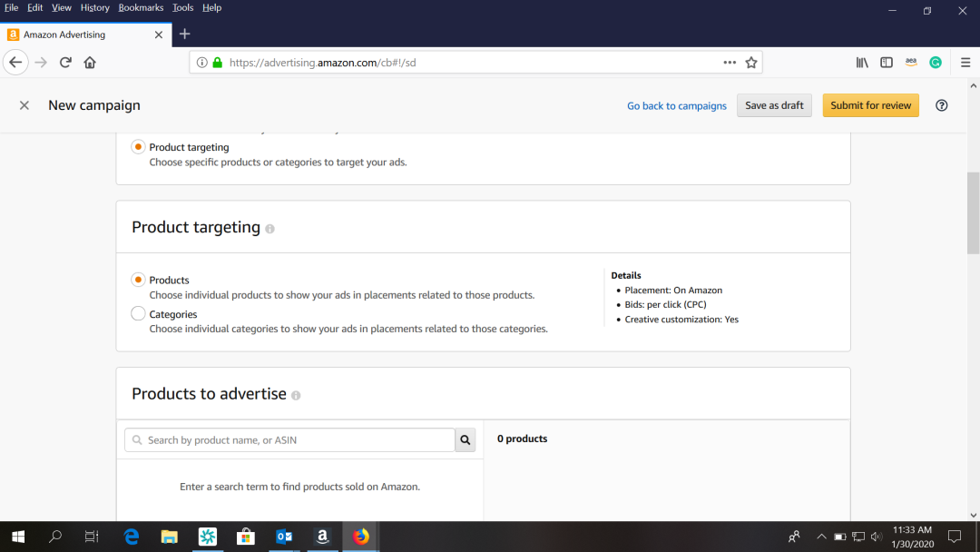Go to browser home page icon
The width and height of the screenshot is (980, 552).
[90, 63]
